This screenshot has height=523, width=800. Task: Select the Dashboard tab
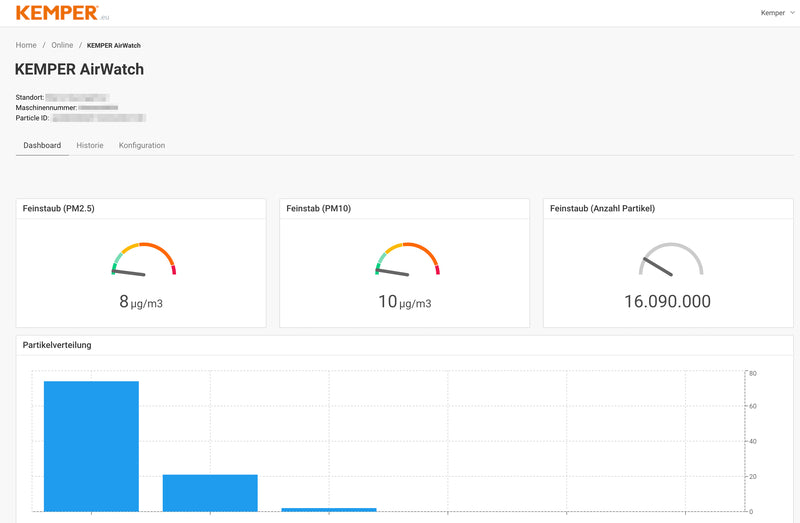42,145
